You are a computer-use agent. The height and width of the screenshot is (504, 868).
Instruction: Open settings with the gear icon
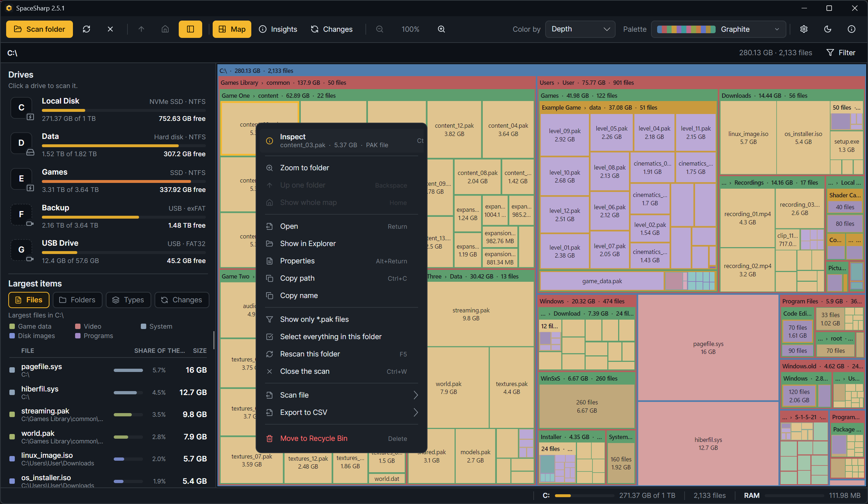pyautogui.click(x=804, y=29)
